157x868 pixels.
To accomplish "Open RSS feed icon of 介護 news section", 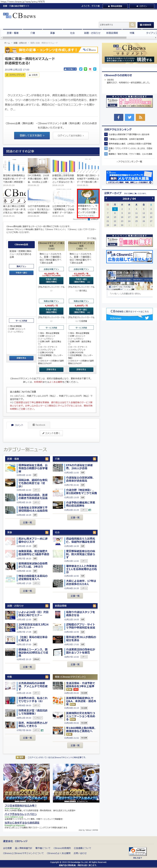I will pos(95,459).
